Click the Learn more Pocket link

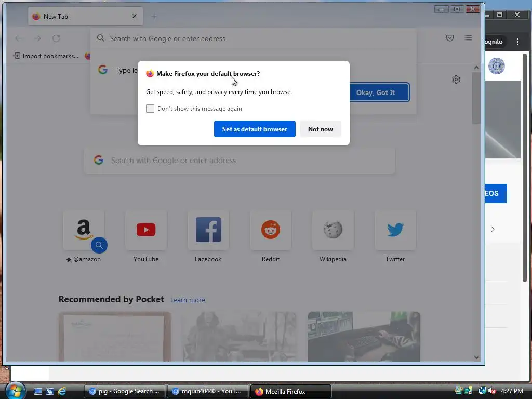[x=188, y=300]
